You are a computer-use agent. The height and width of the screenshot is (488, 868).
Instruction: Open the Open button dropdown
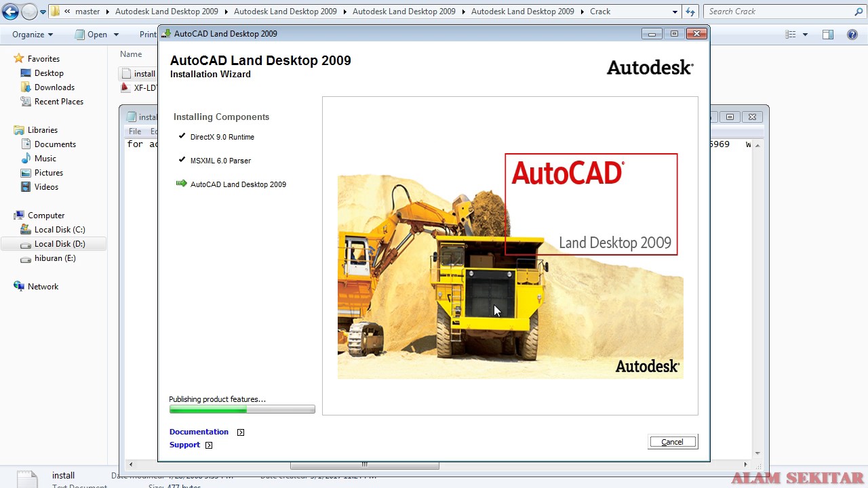[116, 35]
